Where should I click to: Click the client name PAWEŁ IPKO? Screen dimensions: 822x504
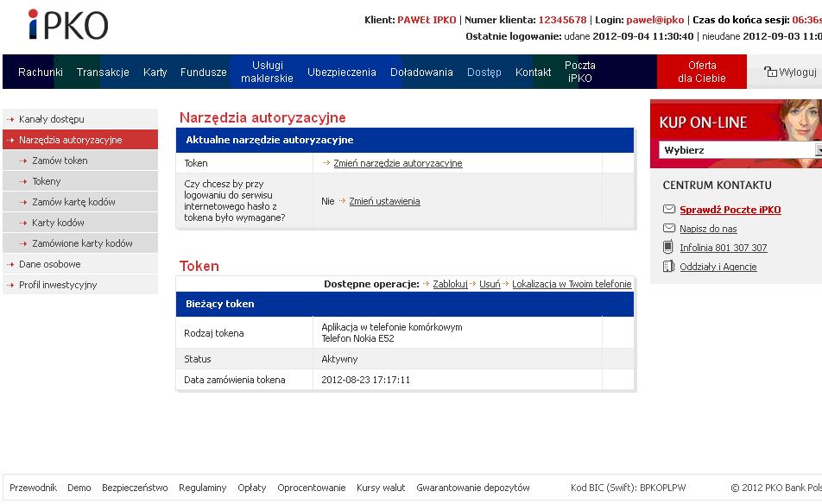pyautogui.click(x=427, y=20)
